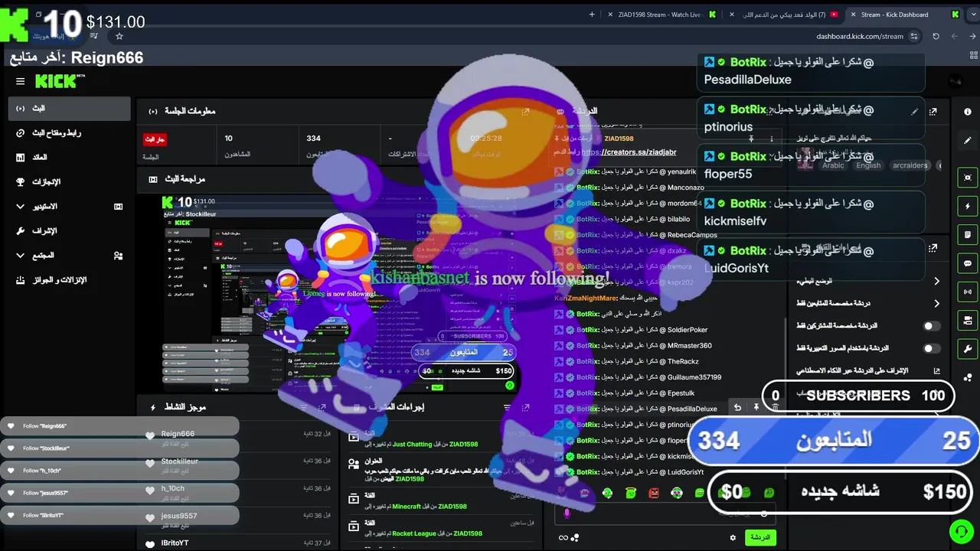
Task: Click the Just Chatting category link
Action: [x=412, y=444]
